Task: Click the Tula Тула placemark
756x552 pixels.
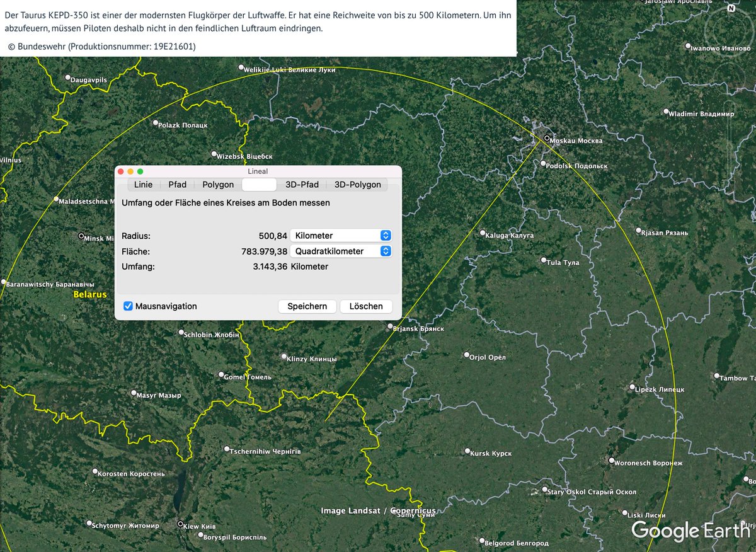Action: tap(544, 260)
